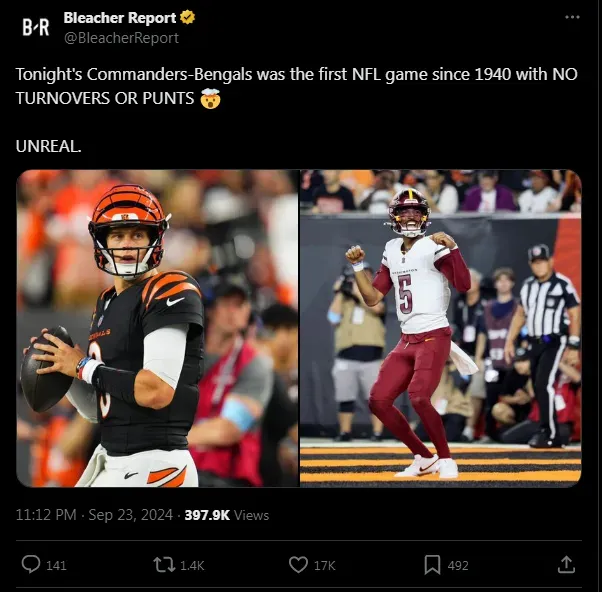Image resolution: width=602 pixels, height=592 pixels.
Task: Click the 17K likes count
Action: tap(325, 565)
